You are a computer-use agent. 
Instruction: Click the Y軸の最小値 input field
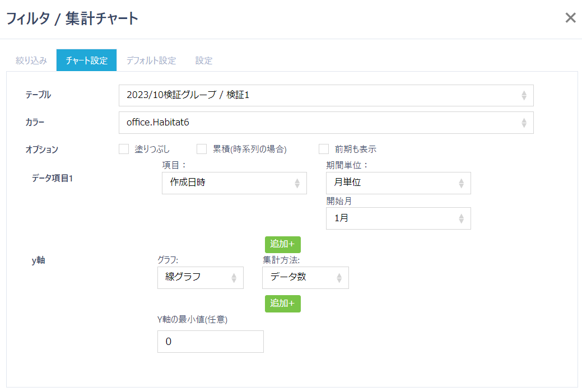point(210,342)
